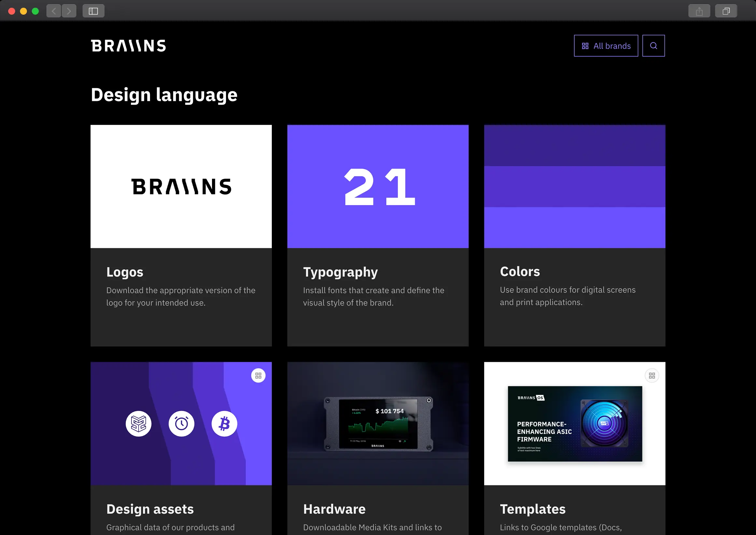The width and height of the screenshot is (756, 535).
Task: Toggle the browser sidebar button
Action: 93,11
